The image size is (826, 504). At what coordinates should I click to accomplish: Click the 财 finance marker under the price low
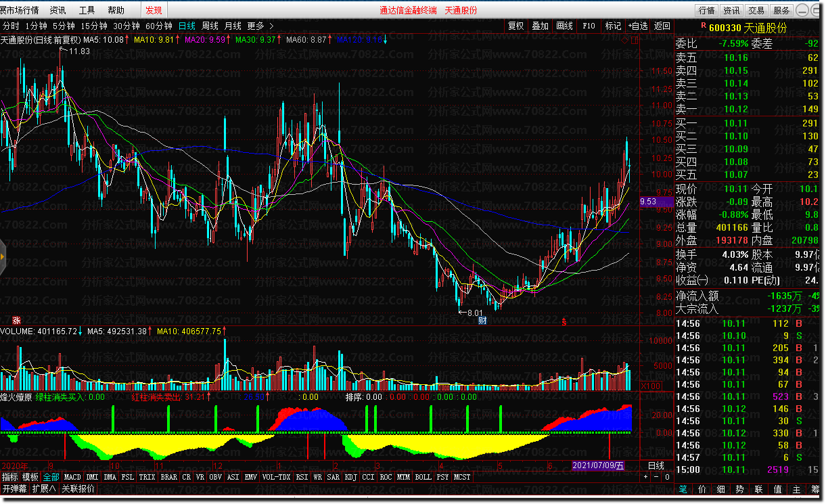pyautogui.click(x=482, y=321)
